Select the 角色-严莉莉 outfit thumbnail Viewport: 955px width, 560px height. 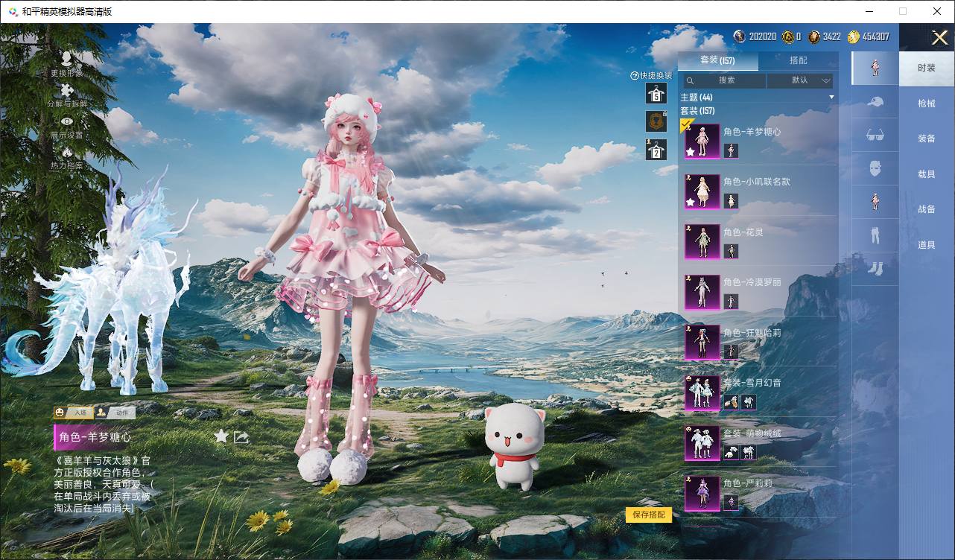tap(702, 493)
